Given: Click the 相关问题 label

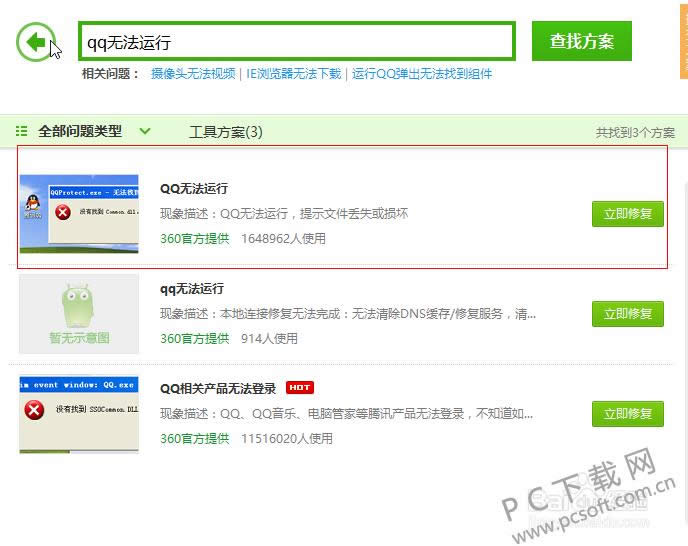Looking at the screenshot, I should [x=110, y=74].
